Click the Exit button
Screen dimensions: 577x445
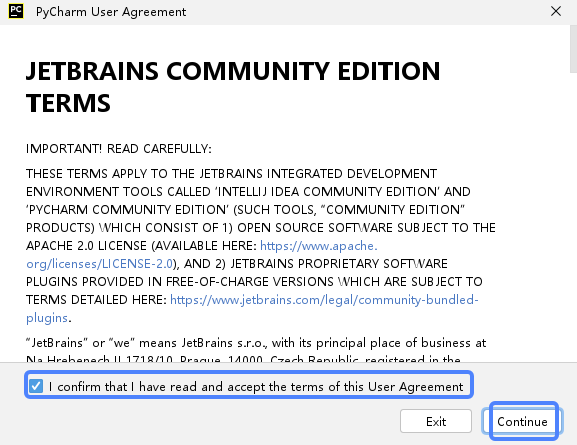point(436,421)
